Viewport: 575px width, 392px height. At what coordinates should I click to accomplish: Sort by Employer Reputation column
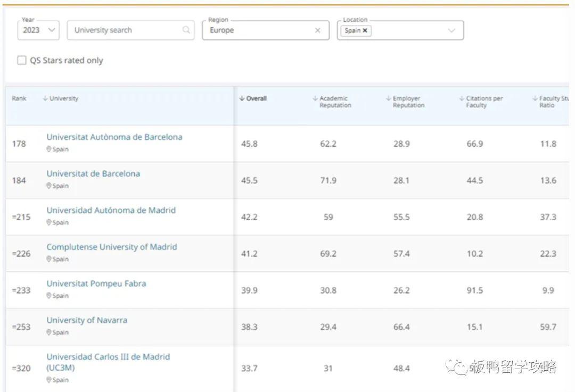tap(408, 102)
